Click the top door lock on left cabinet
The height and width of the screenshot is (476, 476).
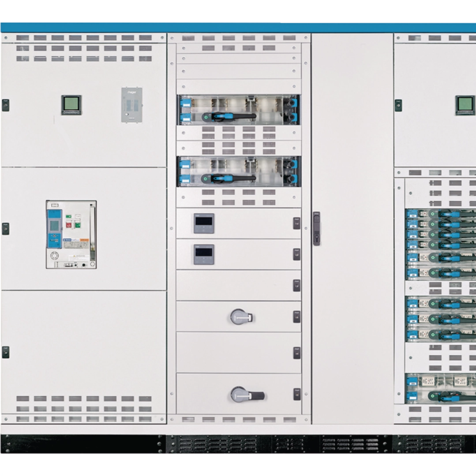[x=5, y=105]
